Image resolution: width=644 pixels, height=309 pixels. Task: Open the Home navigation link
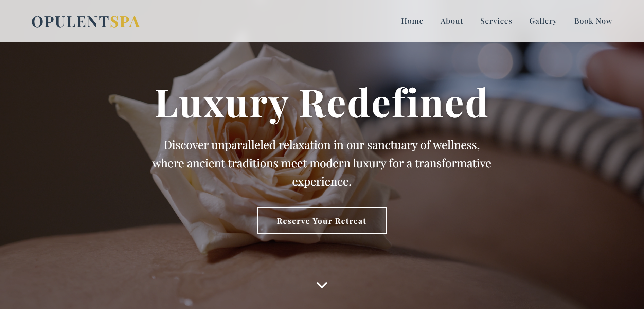pyautogui.click(x=412, y=21)
